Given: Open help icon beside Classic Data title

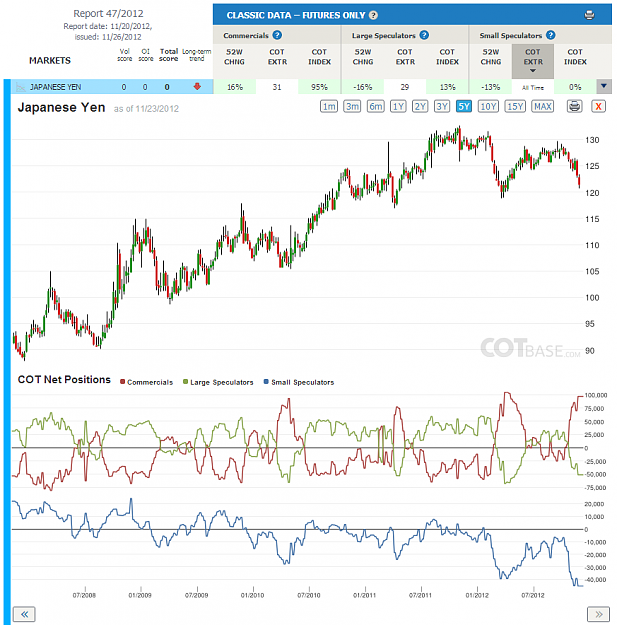Looking at the screenshot, I should (x=373, y=16).
